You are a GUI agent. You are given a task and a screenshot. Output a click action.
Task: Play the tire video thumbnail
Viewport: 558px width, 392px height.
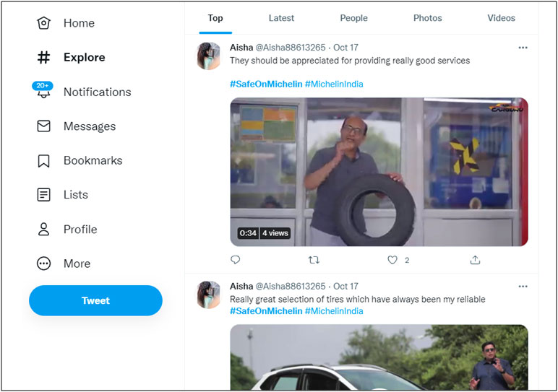tap(379, 172)
